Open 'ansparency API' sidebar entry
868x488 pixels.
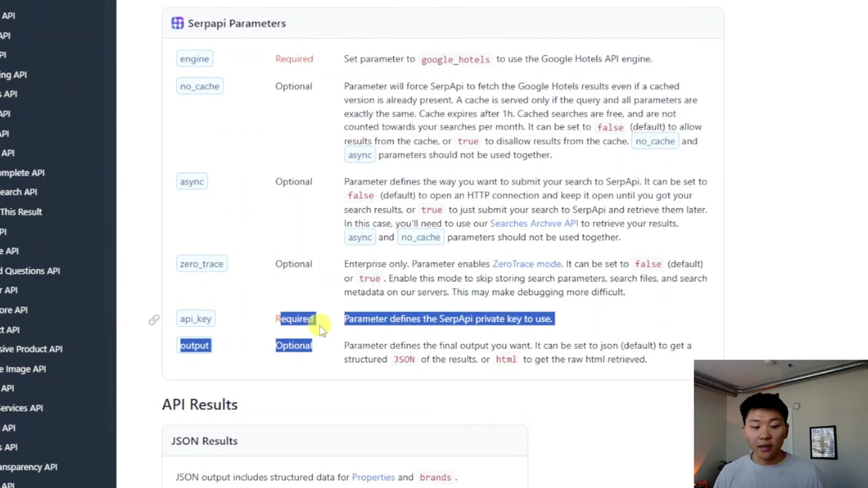click(29, 467)
